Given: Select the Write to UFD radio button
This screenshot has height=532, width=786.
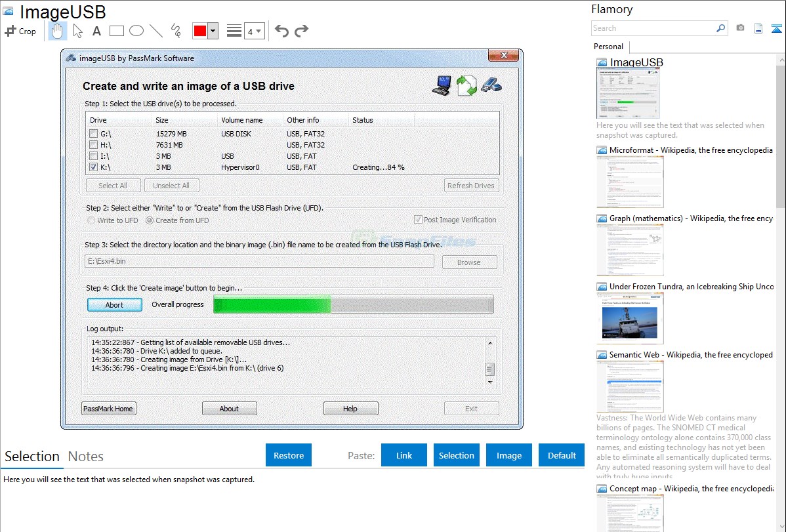Looking at the screenshot, I should pos(91,220).
